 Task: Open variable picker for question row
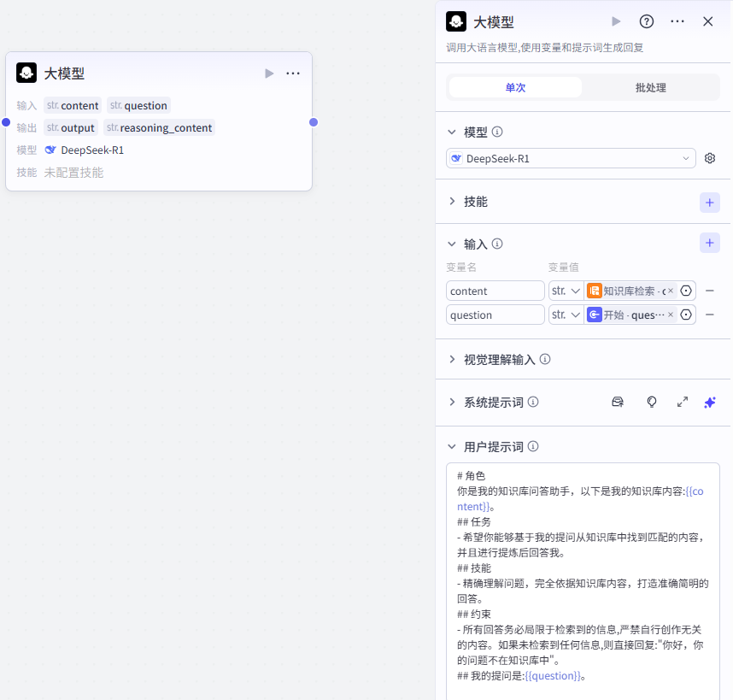pyautogui.click(x=686, y=315)
